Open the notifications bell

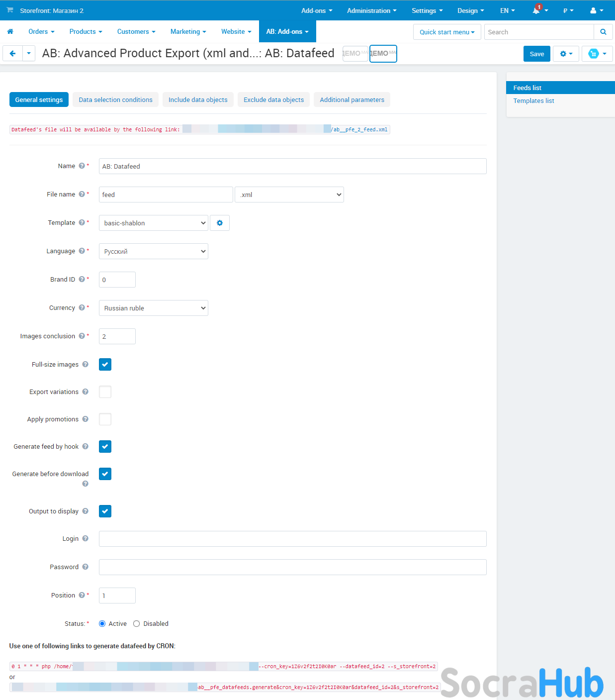click(x=536, y=10)
